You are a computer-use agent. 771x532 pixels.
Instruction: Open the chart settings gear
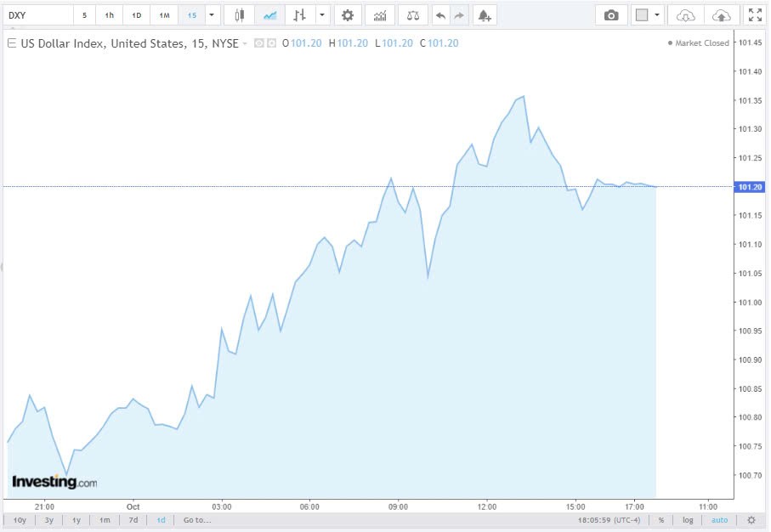click(348, 14)
